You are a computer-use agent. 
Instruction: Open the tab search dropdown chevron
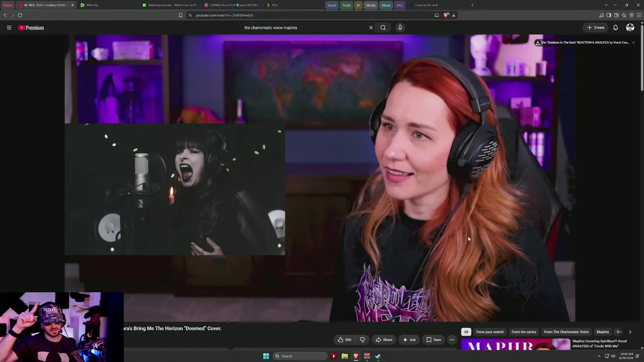606,5
